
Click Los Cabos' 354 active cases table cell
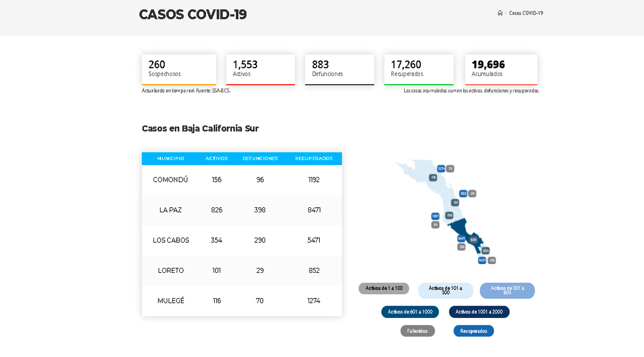pyautogui.click(x=217, y=240)
